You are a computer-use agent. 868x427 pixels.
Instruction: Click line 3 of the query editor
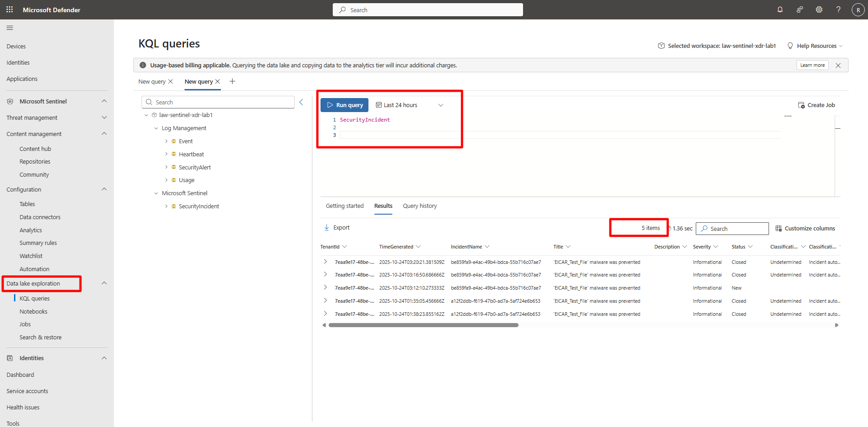560,135
